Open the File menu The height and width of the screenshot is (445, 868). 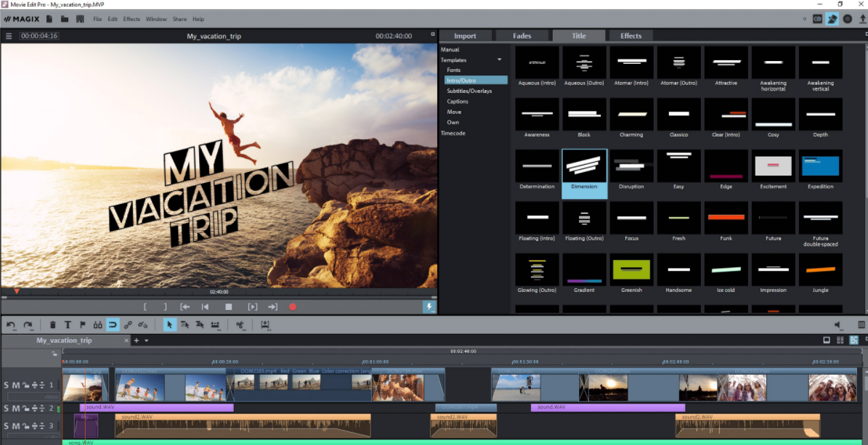click(x=97, y=19)
